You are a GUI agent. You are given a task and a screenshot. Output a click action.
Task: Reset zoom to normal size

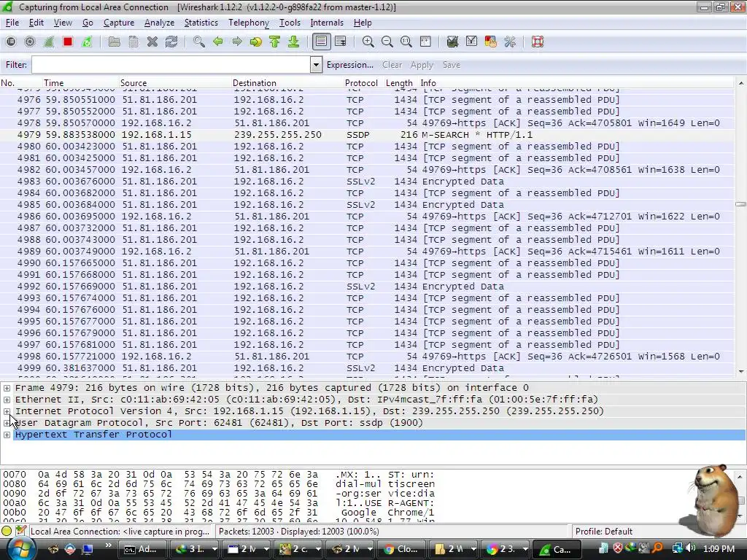(406, 42)
